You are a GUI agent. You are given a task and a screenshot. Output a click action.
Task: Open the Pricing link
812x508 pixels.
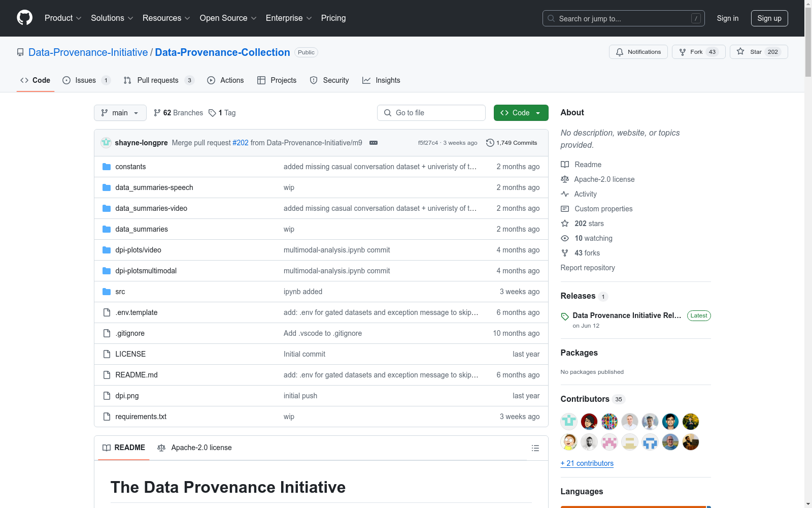(333, 18)
